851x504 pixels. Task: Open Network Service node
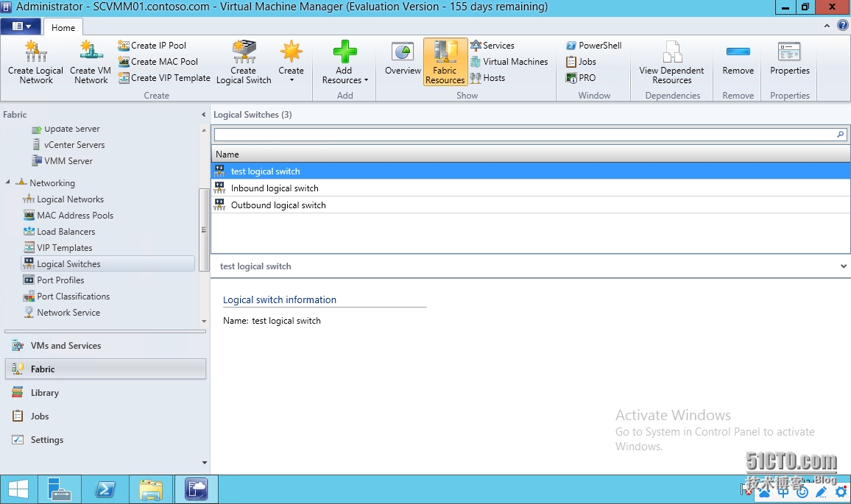point(61,313)
